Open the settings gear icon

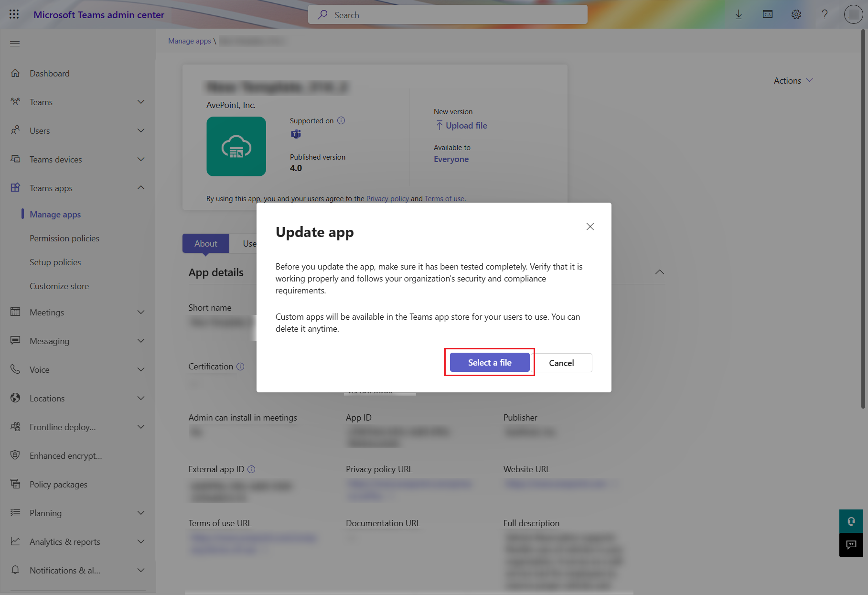pyautogui.click(x=796, y=14)
